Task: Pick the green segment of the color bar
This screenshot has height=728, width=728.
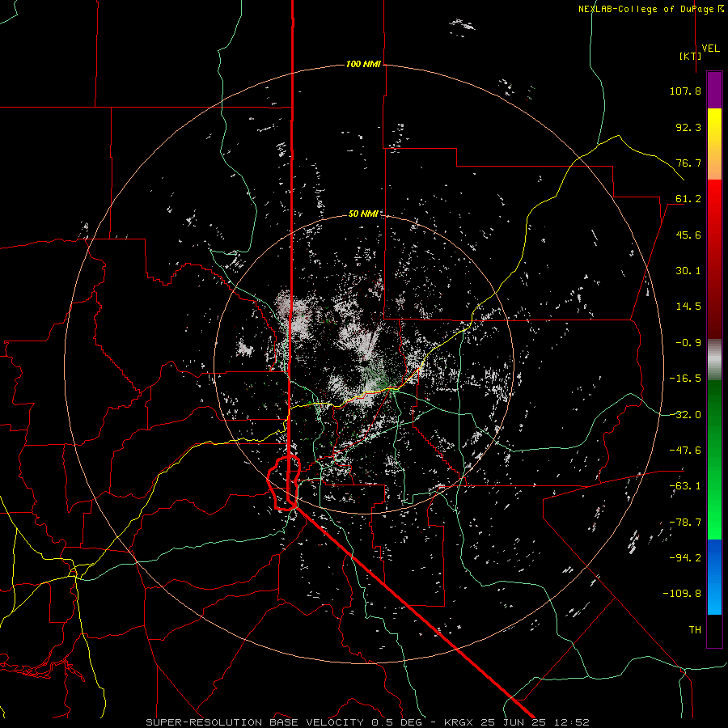Action: pos(714,459)
